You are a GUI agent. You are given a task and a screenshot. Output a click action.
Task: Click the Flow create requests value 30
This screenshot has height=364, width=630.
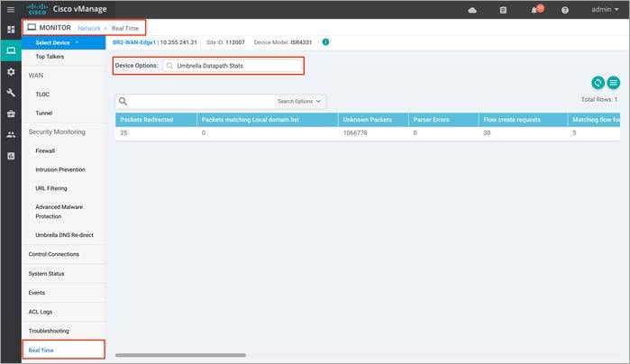pyautogui.click(x=487, y=133)
